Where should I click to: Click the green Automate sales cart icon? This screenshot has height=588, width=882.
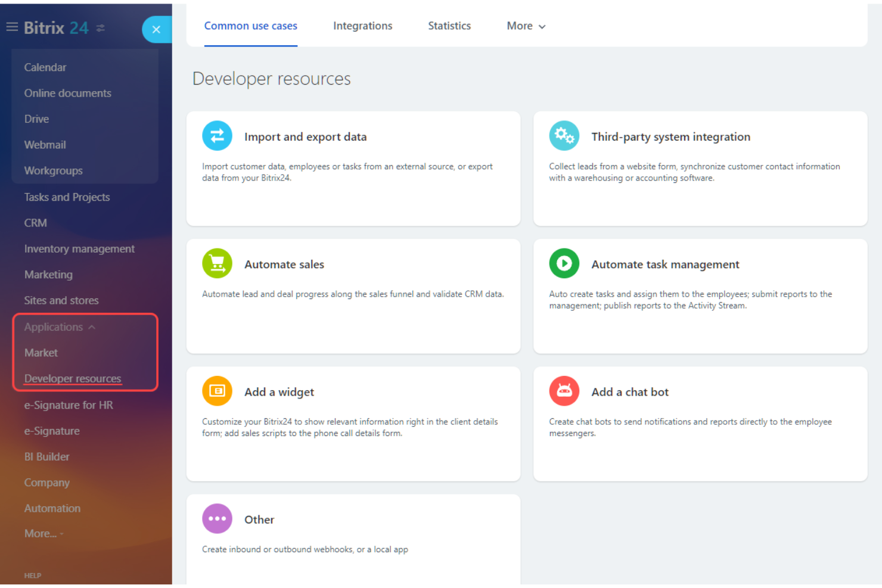[x=217, y=263]
